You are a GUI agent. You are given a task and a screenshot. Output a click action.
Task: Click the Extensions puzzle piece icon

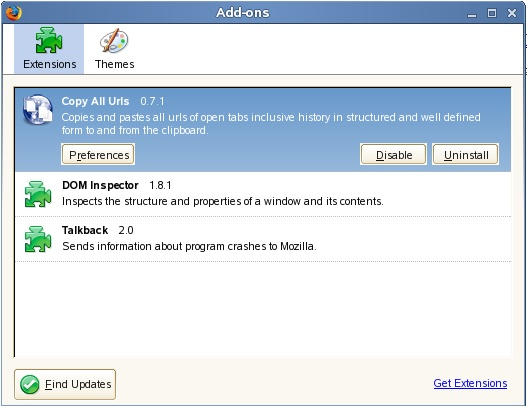pos(49,40)
